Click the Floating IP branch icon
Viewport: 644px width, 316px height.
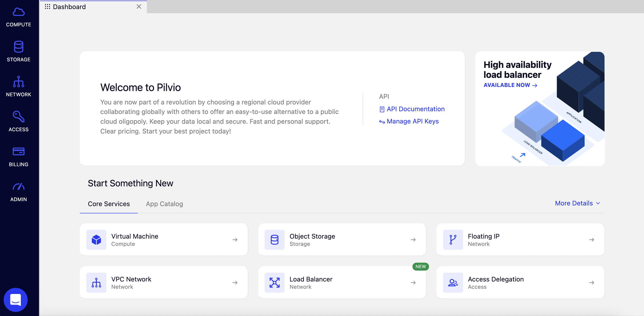[x=453, y=239]
